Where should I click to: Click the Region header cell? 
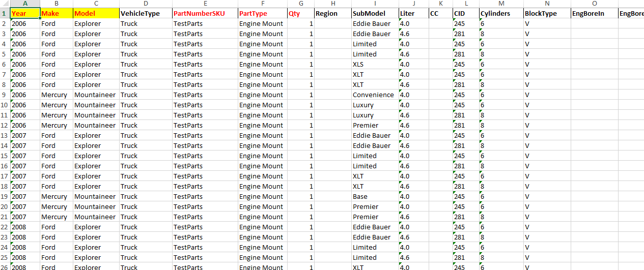click(x=333, y=13)
